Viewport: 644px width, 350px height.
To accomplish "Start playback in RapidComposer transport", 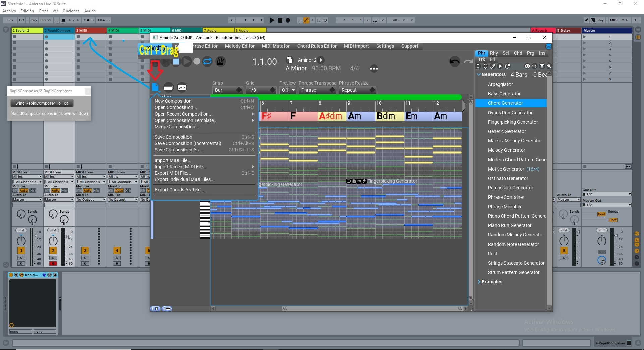I will [x=187, y=61].
